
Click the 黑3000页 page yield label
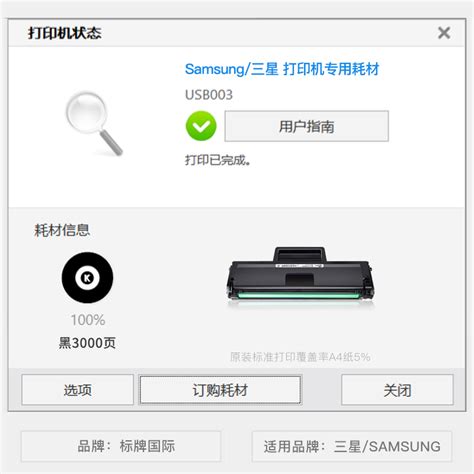87,343
